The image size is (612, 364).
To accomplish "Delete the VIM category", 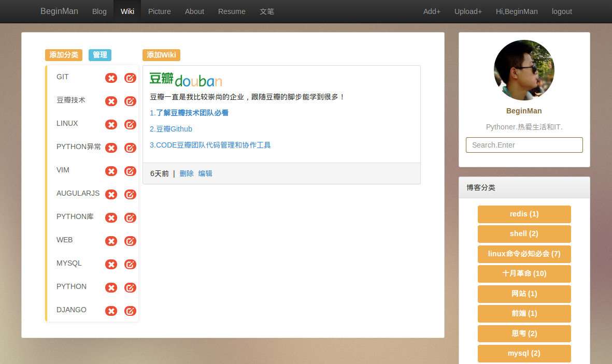I will pyautogui.click(x=111, y=171).
